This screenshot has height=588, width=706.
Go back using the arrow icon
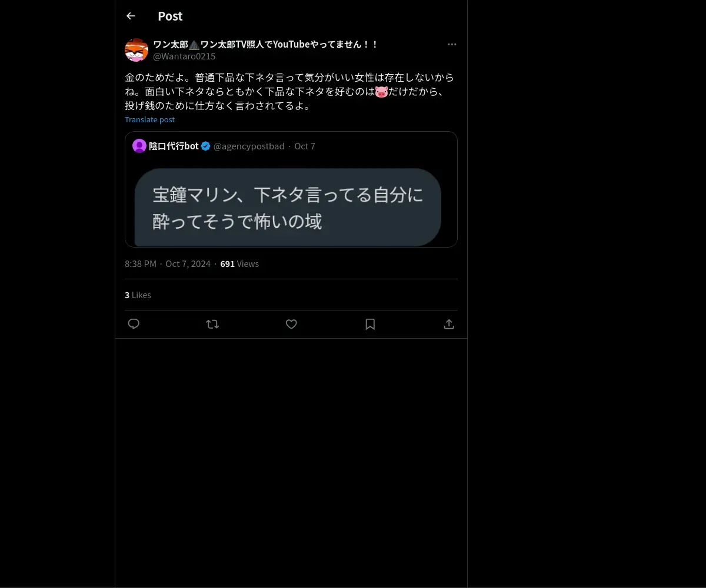click(131, 16)
